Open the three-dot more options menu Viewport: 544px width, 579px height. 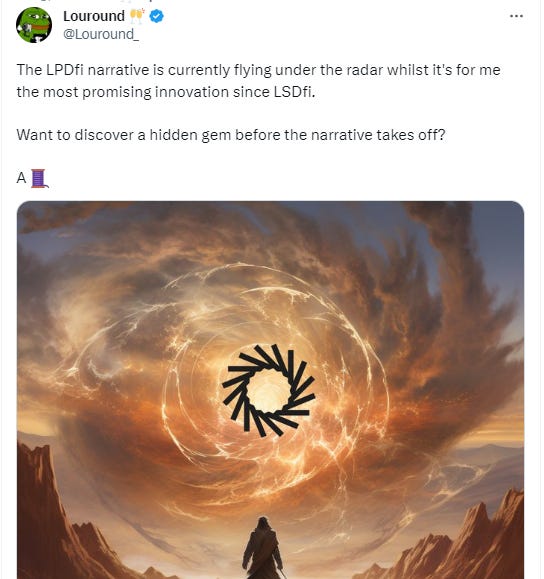[x=516, y=16]
